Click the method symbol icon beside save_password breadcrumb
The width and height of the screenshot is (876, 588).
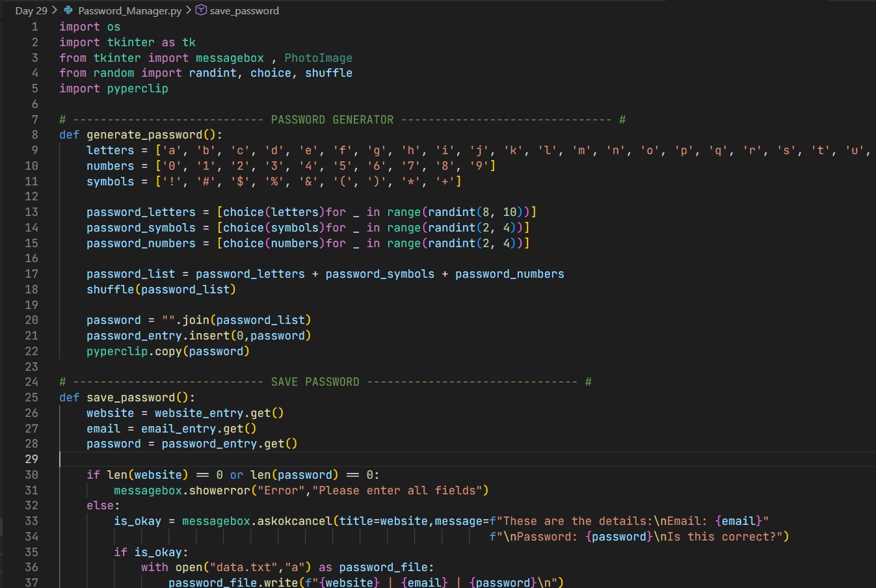point(201,10)
